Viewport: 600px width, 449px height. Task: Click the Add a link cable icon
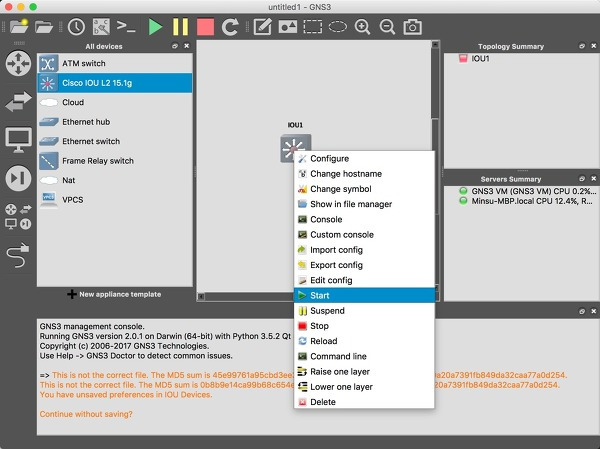18,255
